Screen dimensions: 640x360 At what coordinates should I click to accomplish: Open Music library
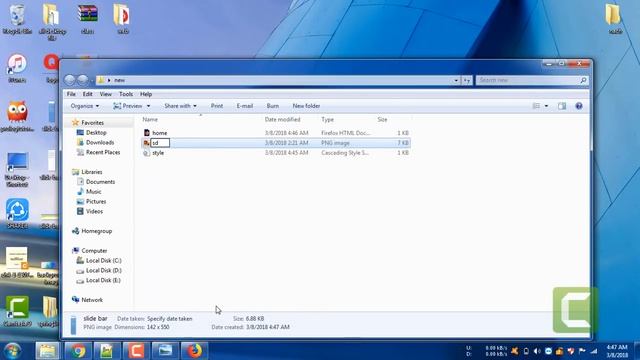click(x=93, y=191)
